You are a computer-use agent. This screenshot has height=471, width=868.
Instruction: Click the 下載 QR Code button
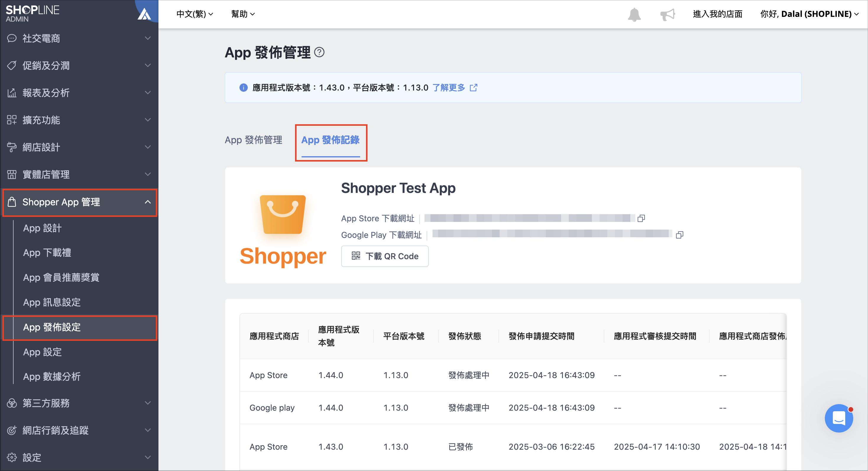point(385,256)
